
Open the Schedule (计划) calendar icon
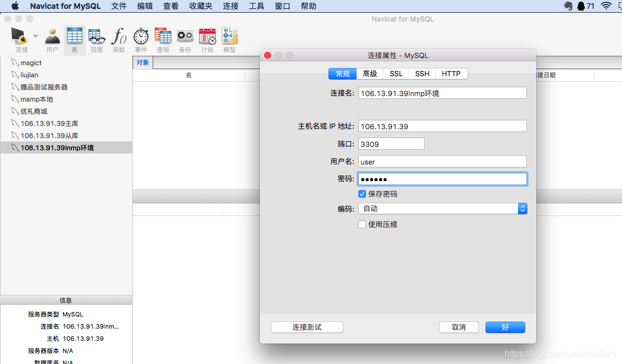207,36
